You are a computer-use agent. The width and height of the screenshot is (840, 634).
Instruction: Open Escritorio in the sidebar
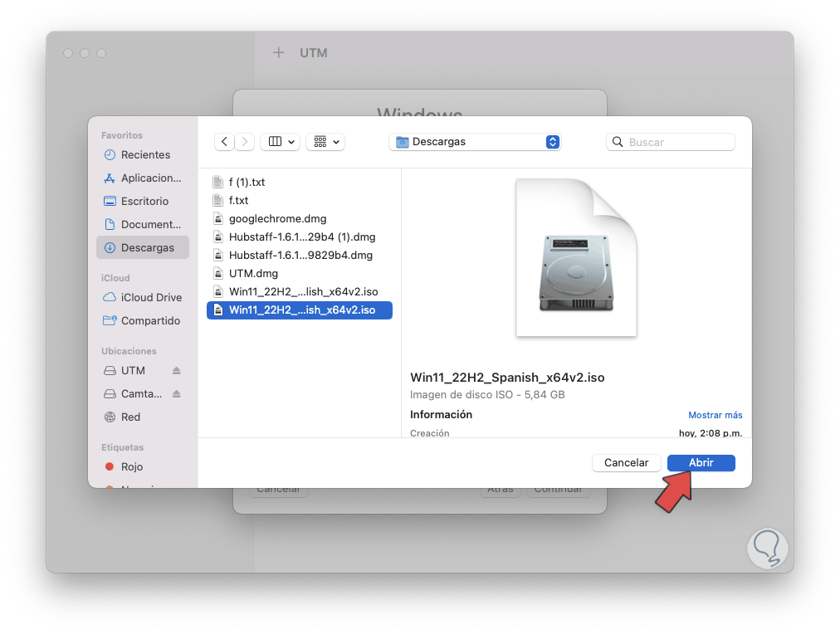(143, 202)
